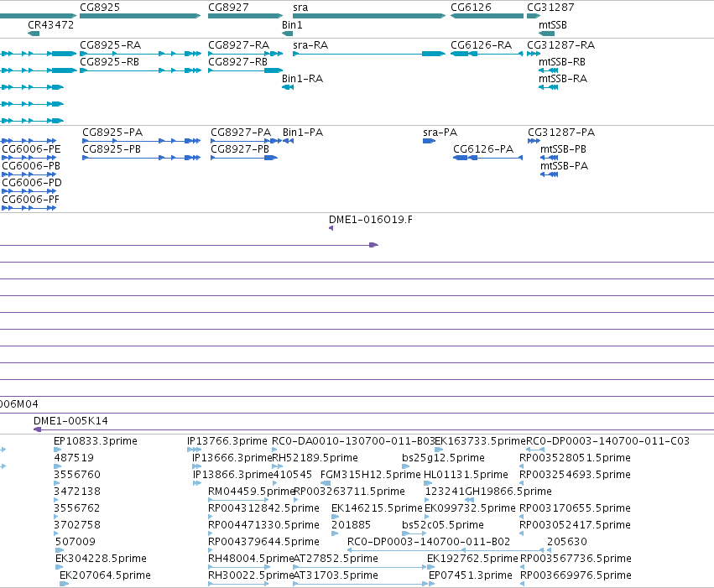The height and width of the screenshot is (588, 714).
Task: Click the HL01131.5prime EST label
Action: point(466,475)
